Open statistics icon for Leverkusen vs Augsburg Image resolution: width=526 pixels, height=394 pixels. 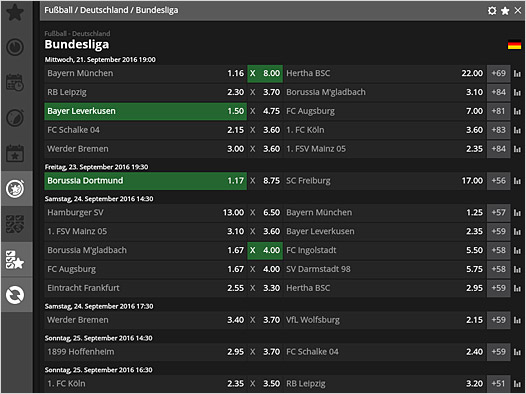[517, 111]
